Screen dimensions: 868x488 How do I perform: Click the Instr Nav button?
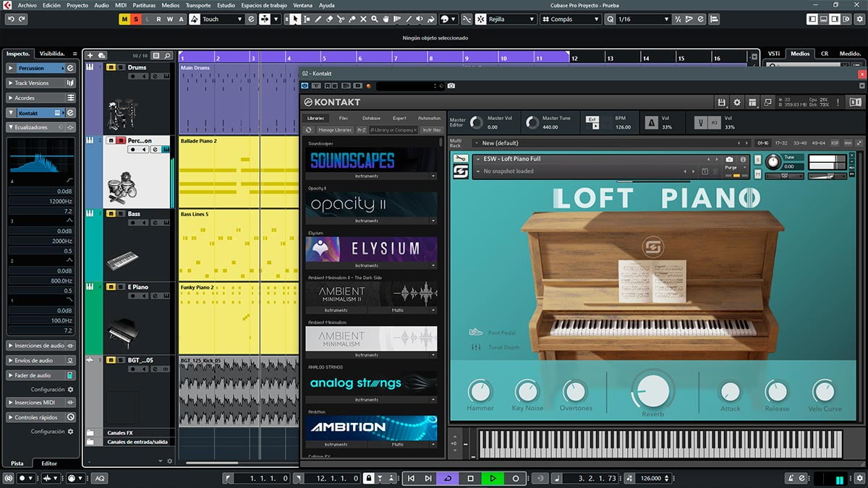coord(432,130)
